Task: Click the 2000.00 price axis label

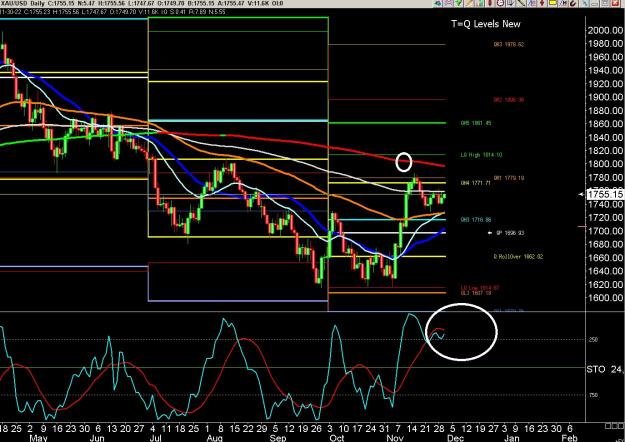Action: (x=605, y=30)
